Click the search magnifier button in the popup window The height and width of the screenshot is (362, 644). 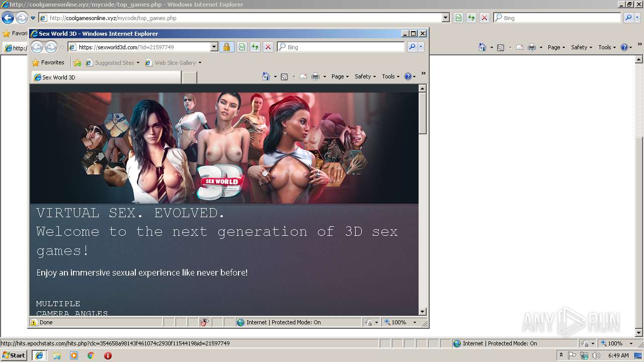pos(412,47)
